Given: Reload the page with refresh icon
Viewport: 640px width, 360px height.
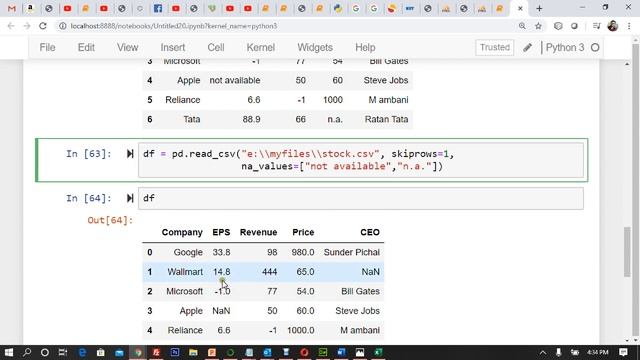Looking at the screenshot, I should (43, 26).
